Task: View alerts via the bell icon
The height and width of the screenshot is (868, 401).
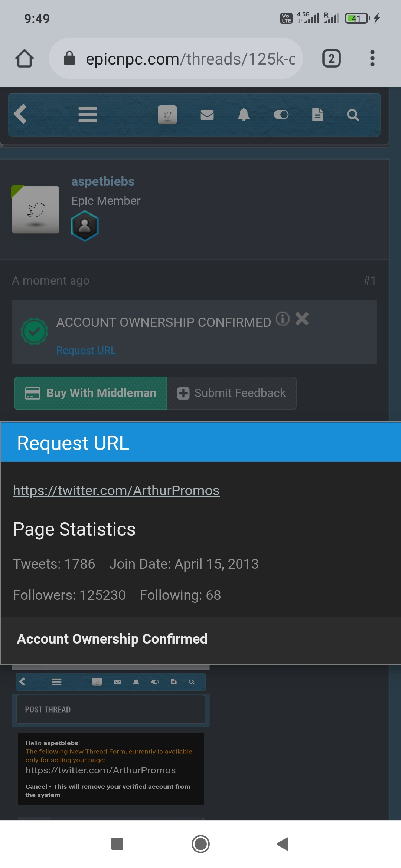Action: tap(244, 115)
